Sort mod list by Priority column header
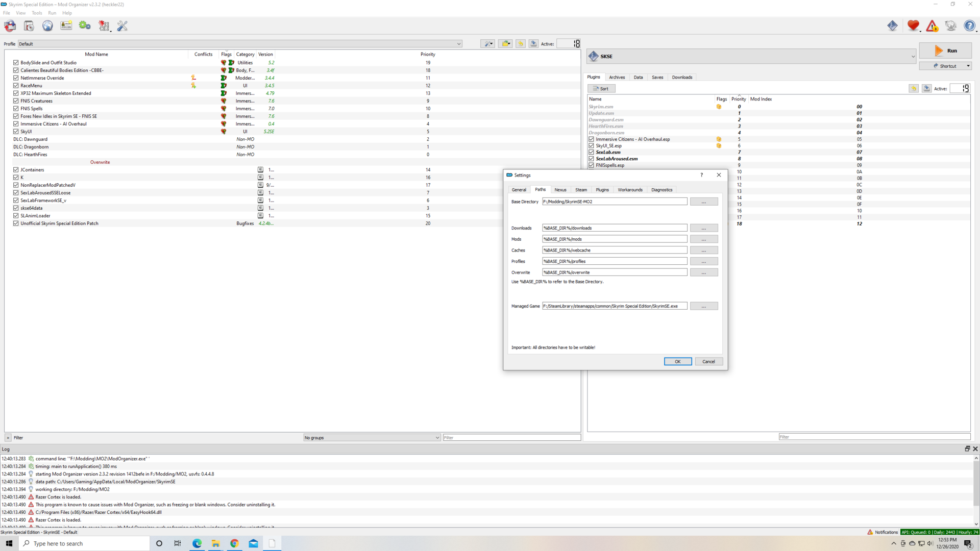Viewport: 980px width, 551px height. (x=428, y=54)
